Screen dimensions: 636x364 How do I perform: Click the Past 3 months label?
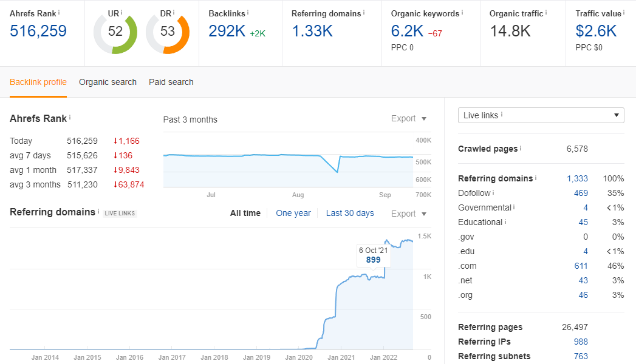tap(190, 120)
